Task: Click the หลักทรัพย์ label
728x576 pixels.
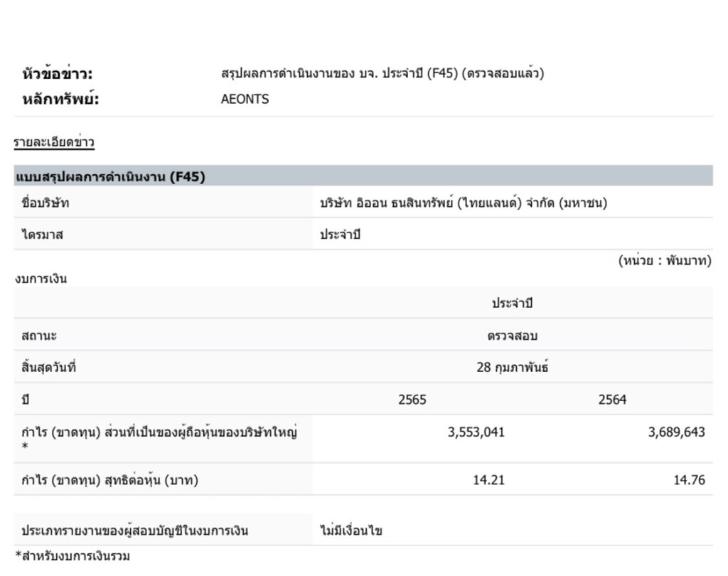Action: 60,100
